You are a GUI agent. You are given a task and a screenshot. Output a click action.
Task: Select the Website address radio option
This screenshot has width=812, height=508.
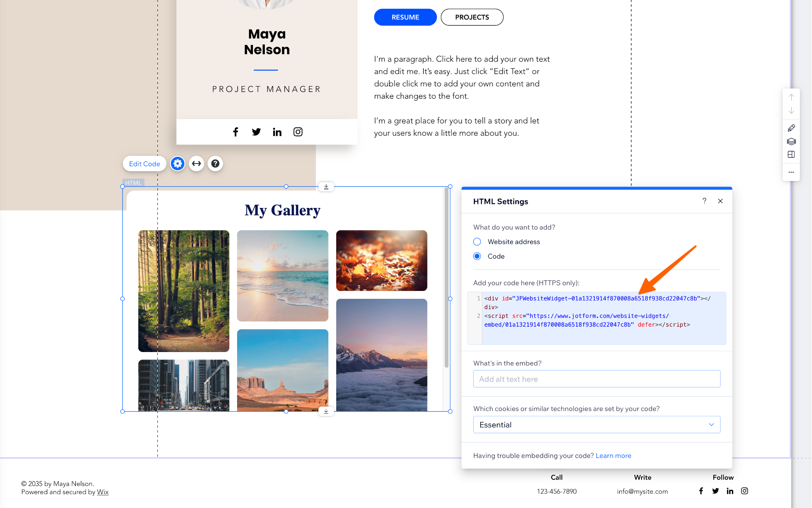click(477, 242)
